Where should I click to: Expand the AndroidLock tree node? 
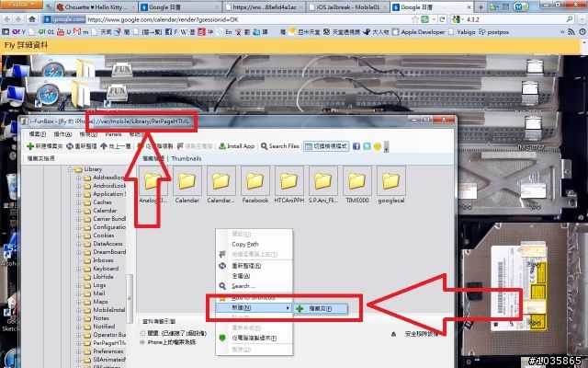coord(79,186)
